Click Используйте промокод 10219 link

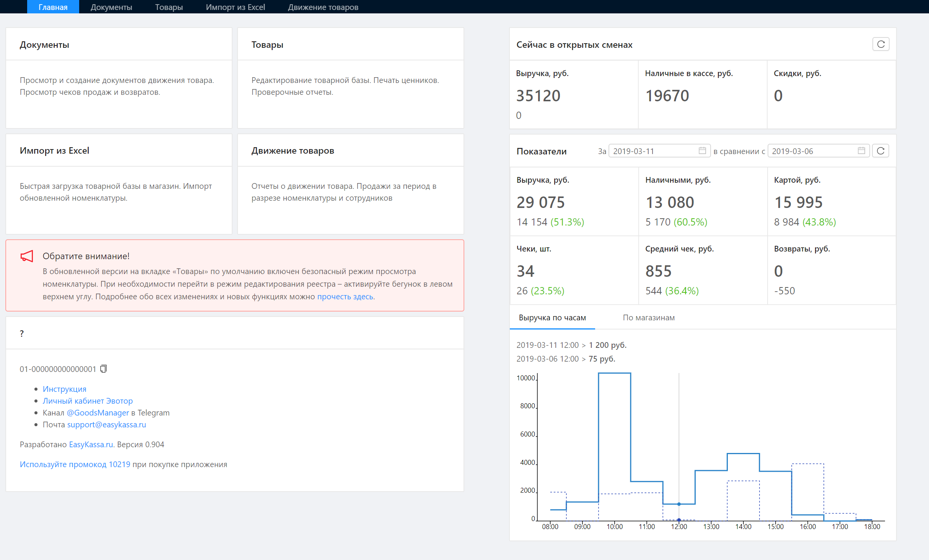(x=75, y=464)
